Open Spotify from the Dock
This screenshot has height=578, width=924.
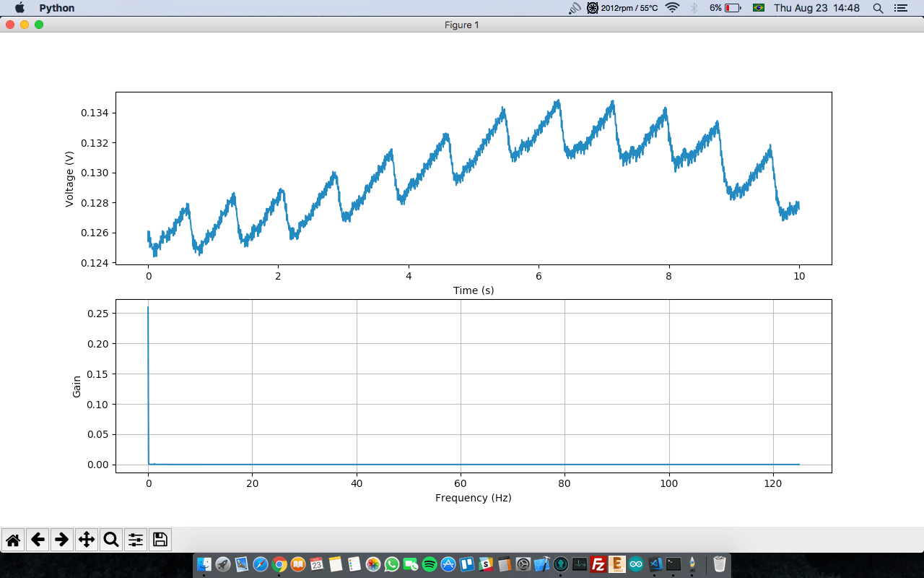[x=429, y=564]
